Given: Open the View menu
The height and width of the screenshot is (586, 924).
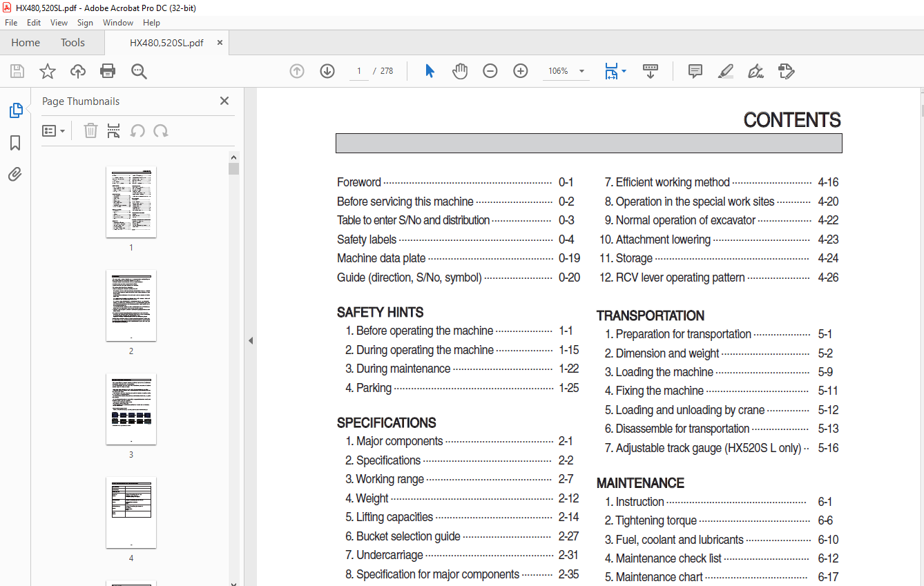Looking at the screenshot, I should click(59, 23).
